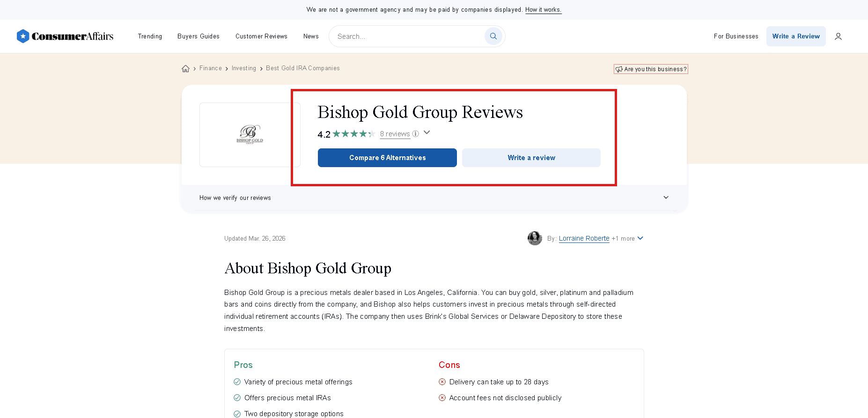Open the Customer Reviews menu
868x418 pixels.
pos(261,36)
